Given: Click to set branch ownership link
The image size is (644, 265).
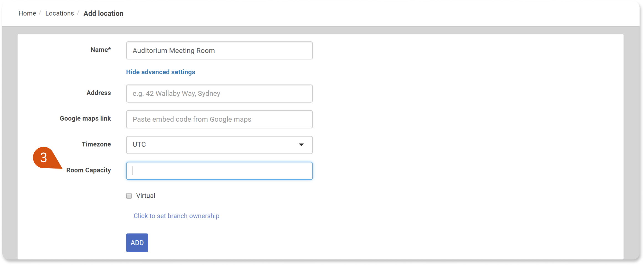Looking at the screenshot, I should 176,216.
